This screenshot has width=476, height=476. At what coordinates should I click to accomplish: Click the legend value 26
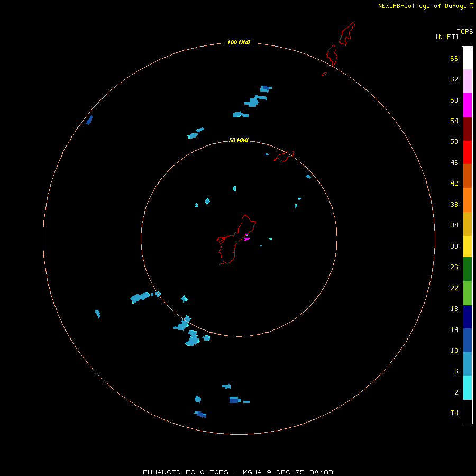click(x=454, y=267)
